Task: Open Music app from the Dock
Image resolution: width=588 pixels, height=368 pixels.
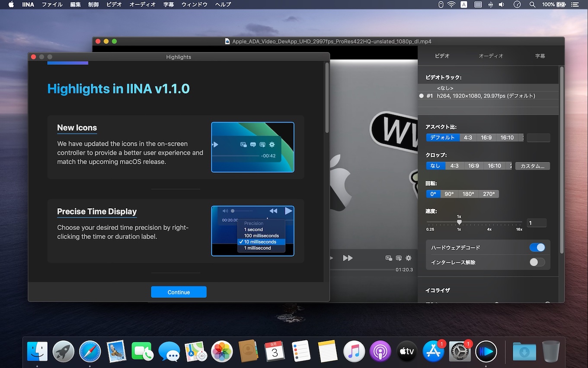Action: point(354,351)
